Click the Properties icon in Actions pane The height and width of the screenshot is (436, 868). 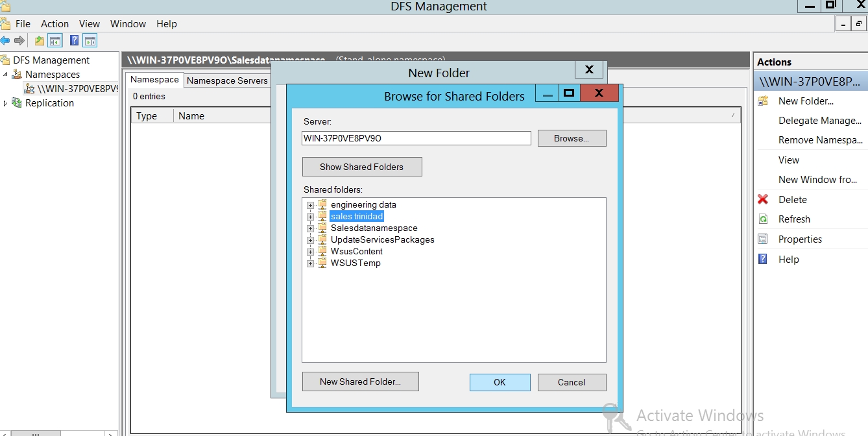(763, 239)
